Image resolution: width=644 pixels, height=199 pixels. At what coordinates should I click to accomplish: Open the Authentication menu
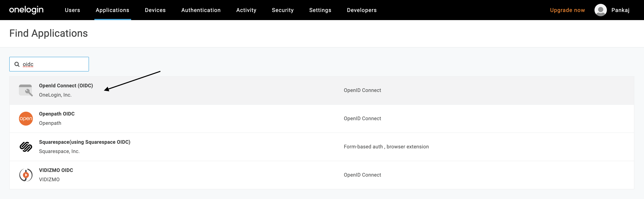pyautogui.click(x=201, y=10)
